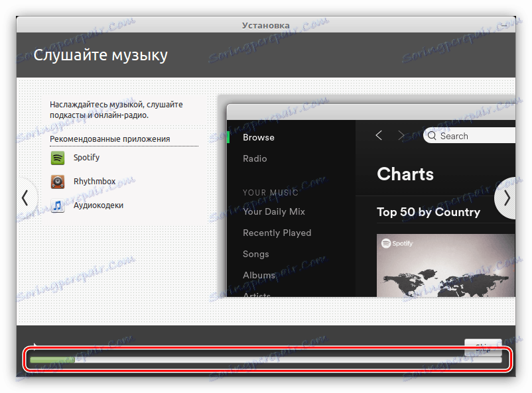Click the YOUR MUSIC section label
Image resolution: width=532 pixels, height=393 pixels.
271,193
